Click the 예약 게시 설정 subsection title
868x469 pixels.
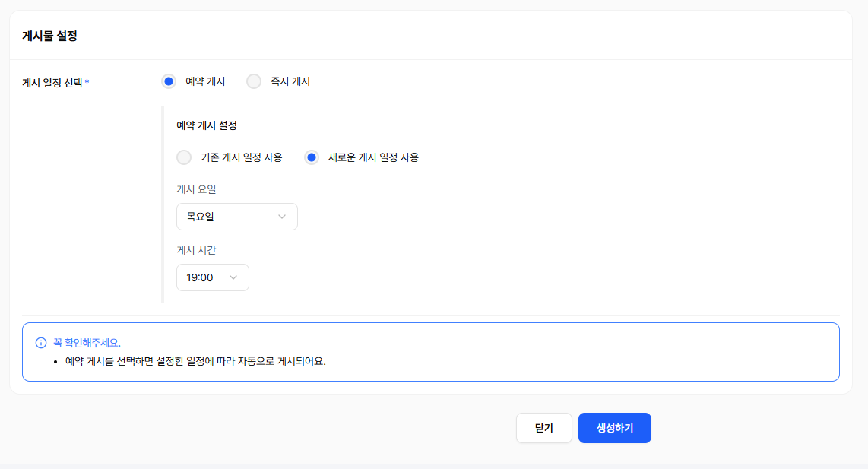[x=206, y=125]
